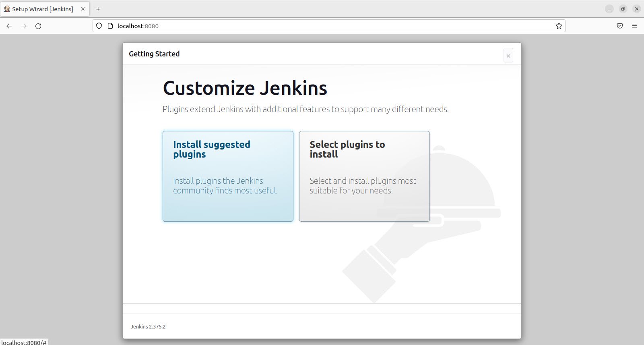Click the Jenkins 2.375.2 version text
This screenshot has height=345, width=644.
[148, 326]
